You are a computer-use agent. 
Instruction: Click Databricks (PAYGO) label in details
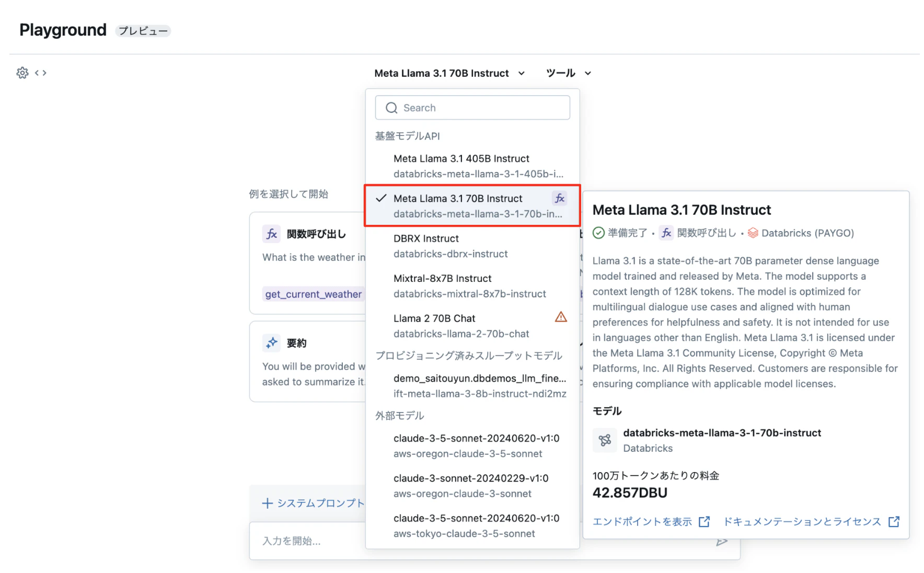coord(807,233)
